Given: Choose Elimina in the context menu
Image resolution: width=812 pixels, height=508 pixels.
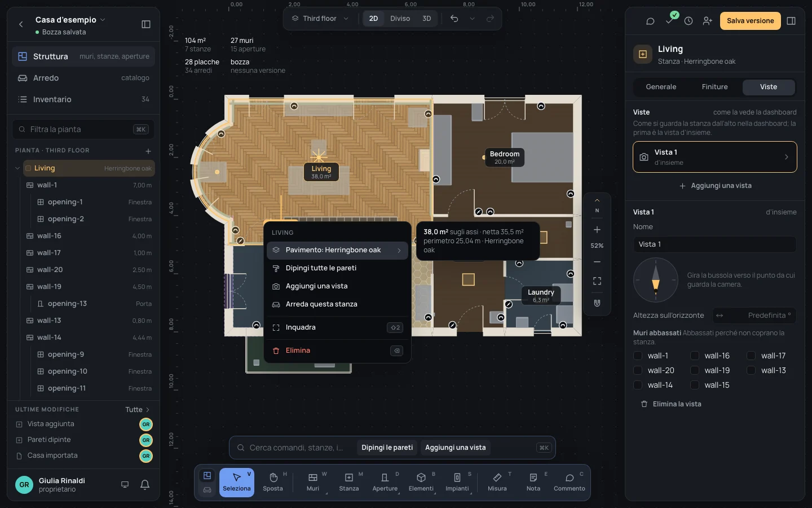Looking at the screenshot, I should click(x=338, y=351).
